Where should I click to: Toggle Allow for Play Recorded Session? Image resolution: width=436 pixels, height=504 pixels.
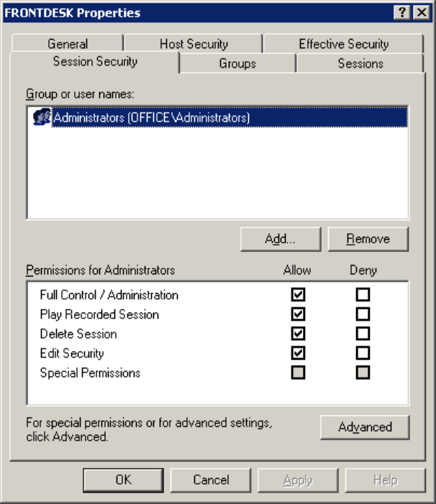point(298,314)
